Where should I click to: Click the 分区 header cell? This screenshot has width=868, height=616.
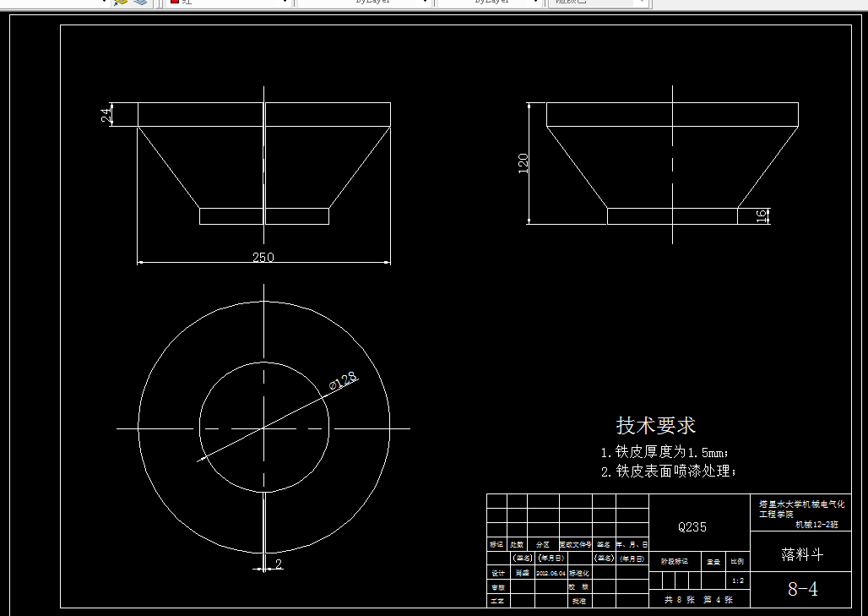543,544
